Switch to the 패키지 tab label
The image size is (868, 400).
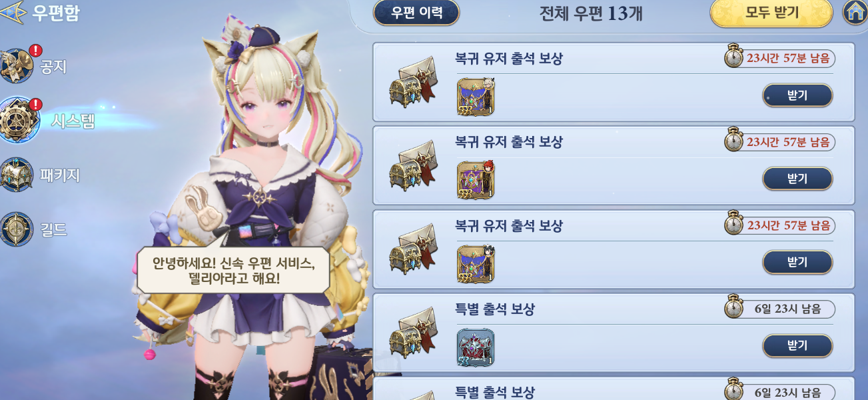pyautogui.click(x=60, y=175)
